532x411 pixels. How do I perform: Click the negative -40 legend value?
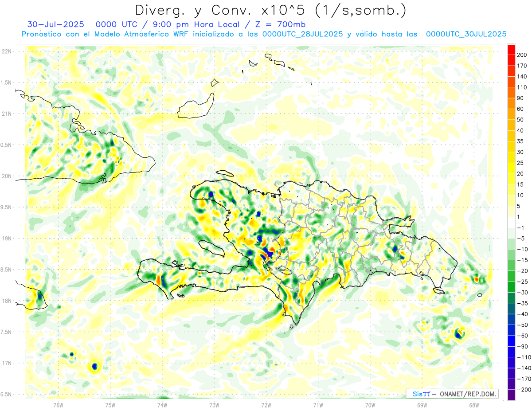(x=522, y=314)
